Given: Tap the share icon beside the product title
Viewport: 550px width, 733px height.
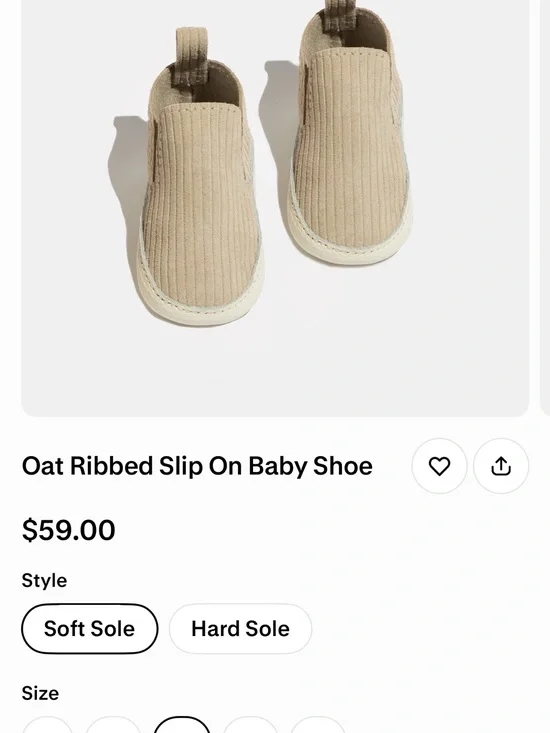Looking at the screenshot, I should [x=501, y=466].
